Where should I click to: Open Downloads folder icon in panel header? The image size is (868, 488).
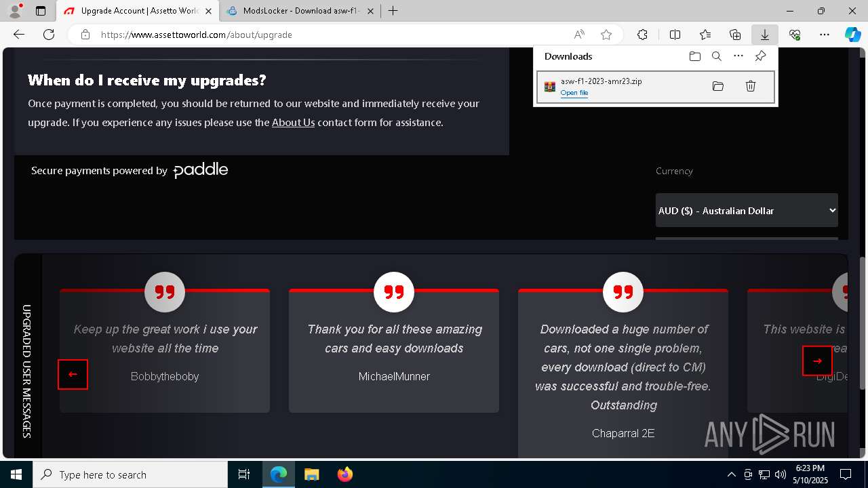pyautogui.click(x=695, y=56)
